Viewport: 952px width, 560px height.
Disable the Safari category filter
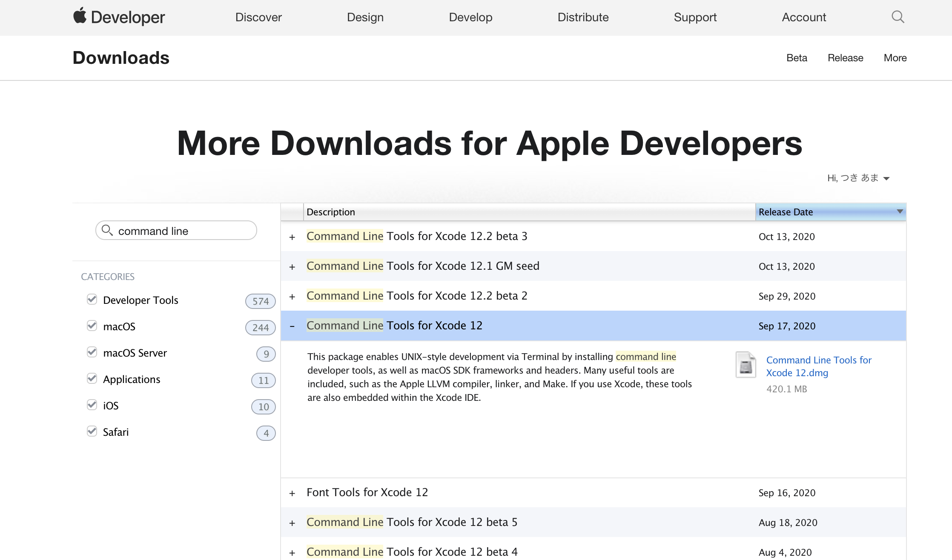pyautogui.click(x=92, y=431)
